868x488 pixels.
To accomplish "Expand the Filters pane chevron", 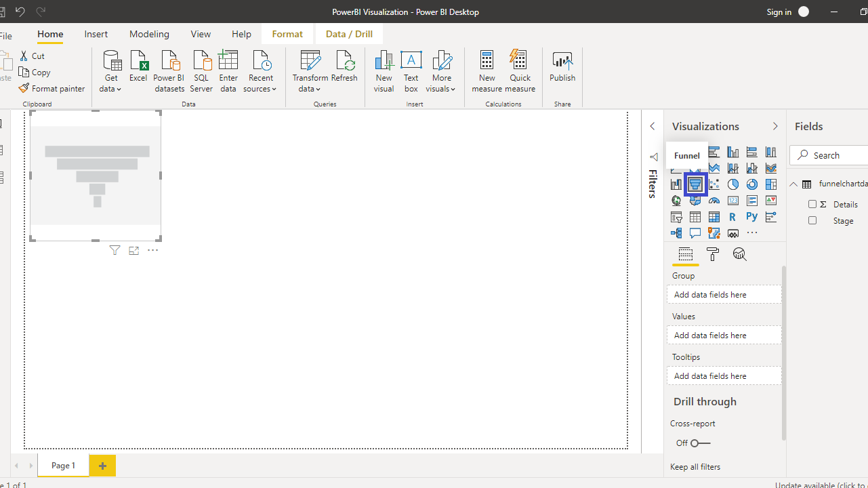I will click(x=653, y=126).
